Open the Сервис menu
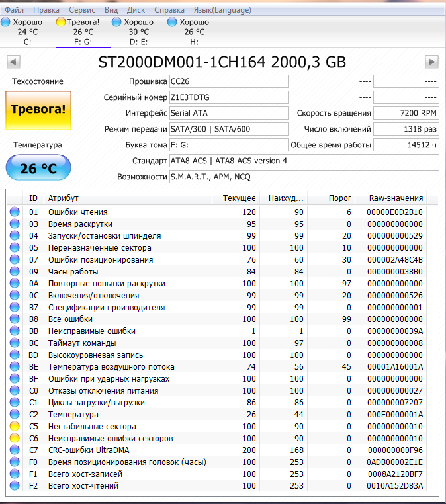446x504 pixels. click(82, 10)
